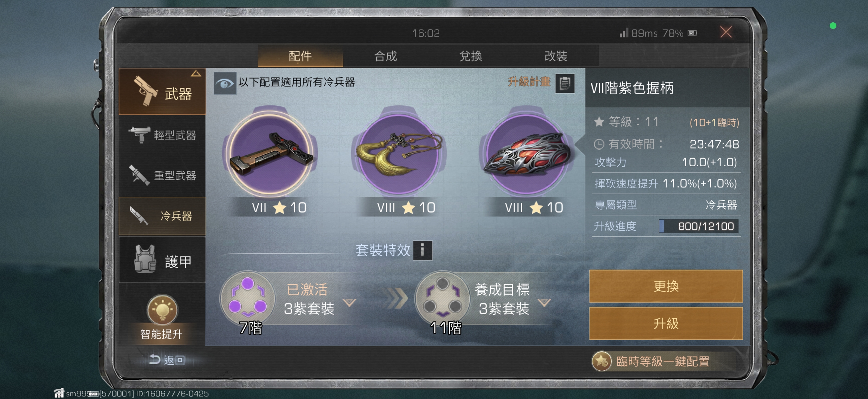The image size is (868, 399).
Task: Expand the 養成目標 3紫套裝 dropdown
Action: click(544, 302)
